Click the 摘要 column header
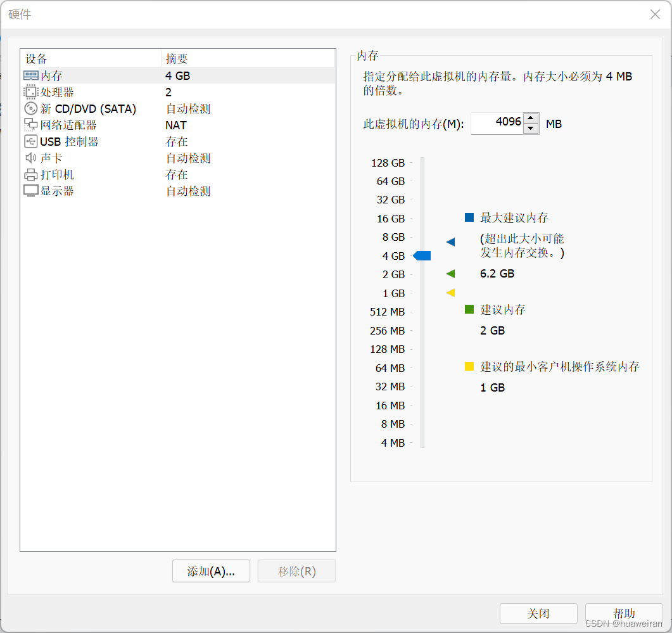The width and height of the screenshot is (672, 633). click(x=177, y=59)
